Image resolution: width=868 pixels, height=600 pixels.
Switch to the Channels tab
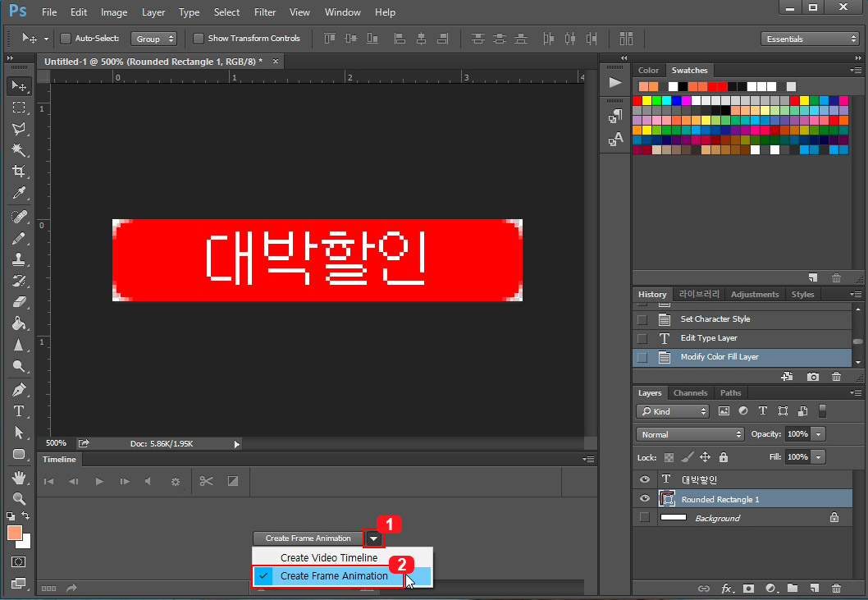click(690, 392)
